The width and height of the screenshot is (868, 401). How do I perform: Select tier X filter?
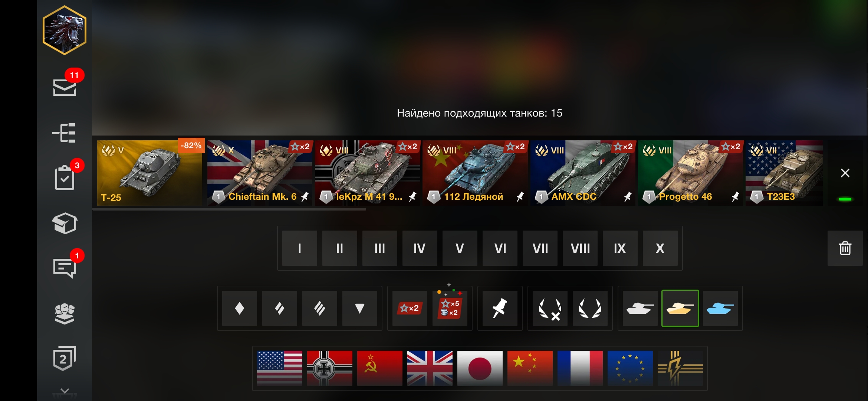coord(660,248)
